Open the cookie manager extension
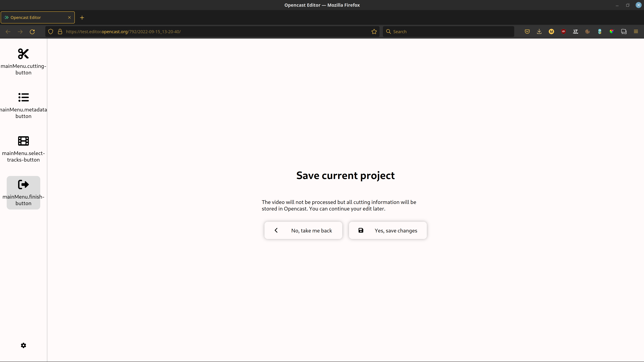Image resolution: width=644 pixels, height=362 pixels. [x=587, y=32]
